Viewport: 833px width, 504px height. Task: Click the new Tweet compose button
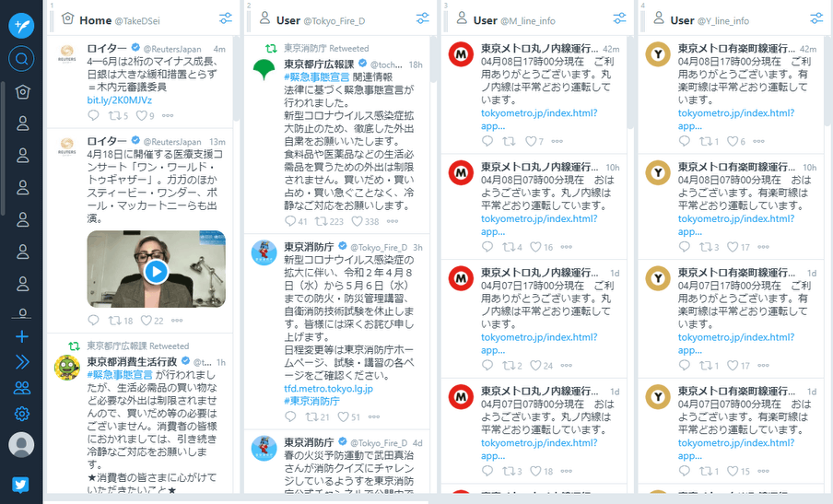tap(21, 26)
